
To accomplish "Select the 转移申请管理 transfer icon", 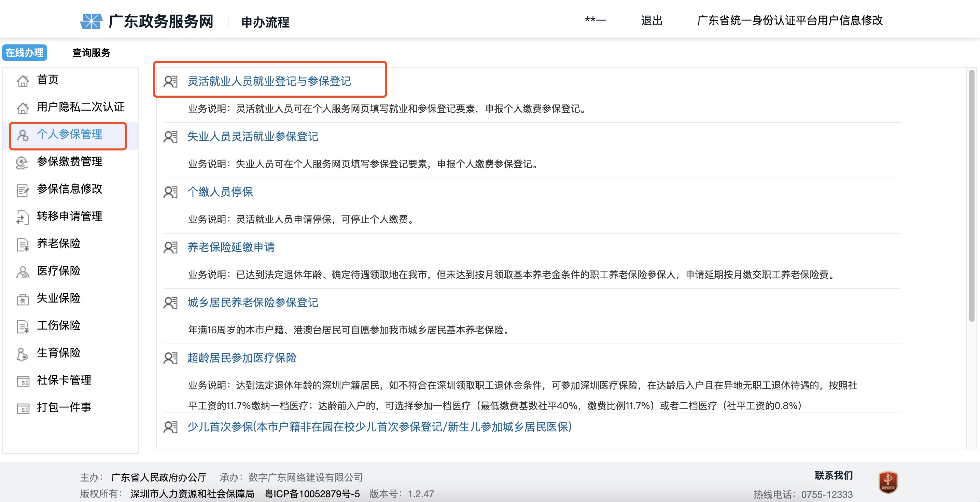I will [23, 217].
